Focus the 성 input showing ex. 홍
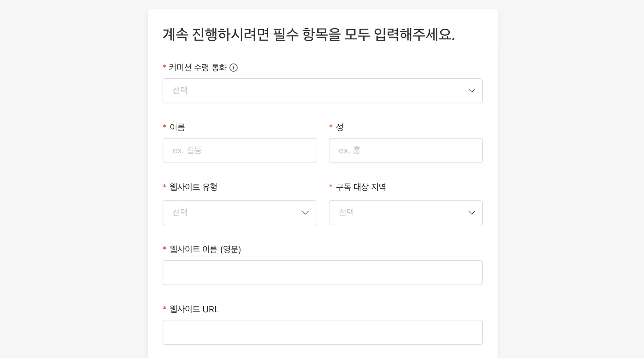The width and height of the screenshot is (644, 358). pyautogui.click(x=405, y=150)
